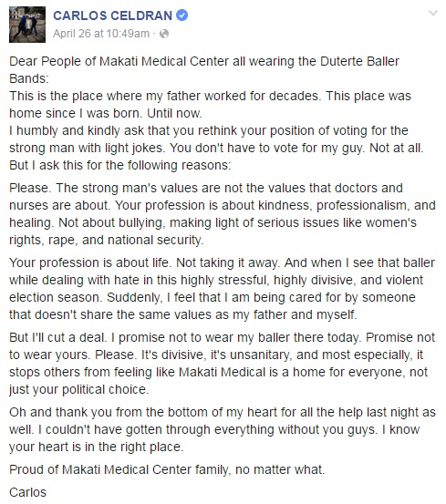Click the line 'I humbly and kindly ask'
This screenshot has height=504, width=446.
coord(209,131)
